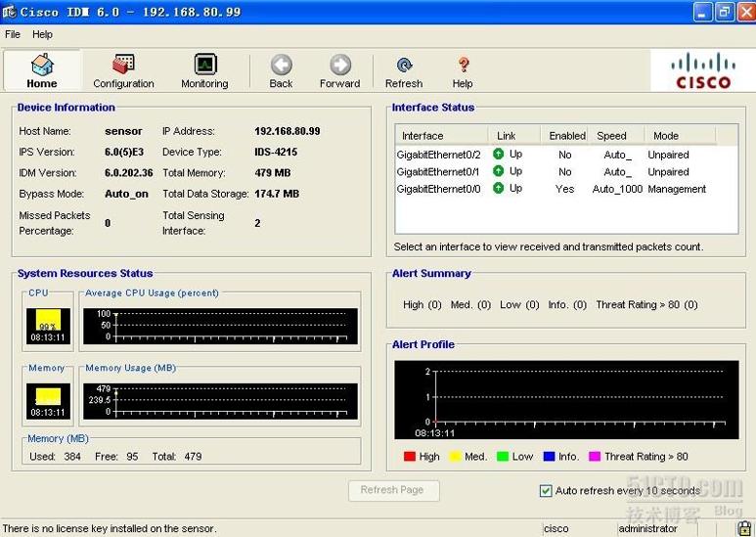This screenshot has width=756, height=537.
Task: Sort by the Speed column header
Action: coord(616,136)
